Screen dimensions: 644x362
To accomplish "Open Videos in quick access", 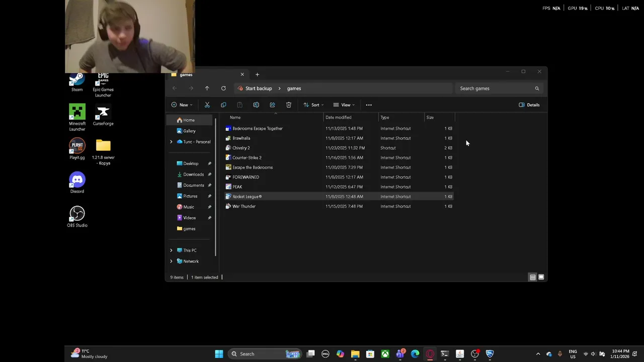I will pyautogui.click(x=190, y=218).
